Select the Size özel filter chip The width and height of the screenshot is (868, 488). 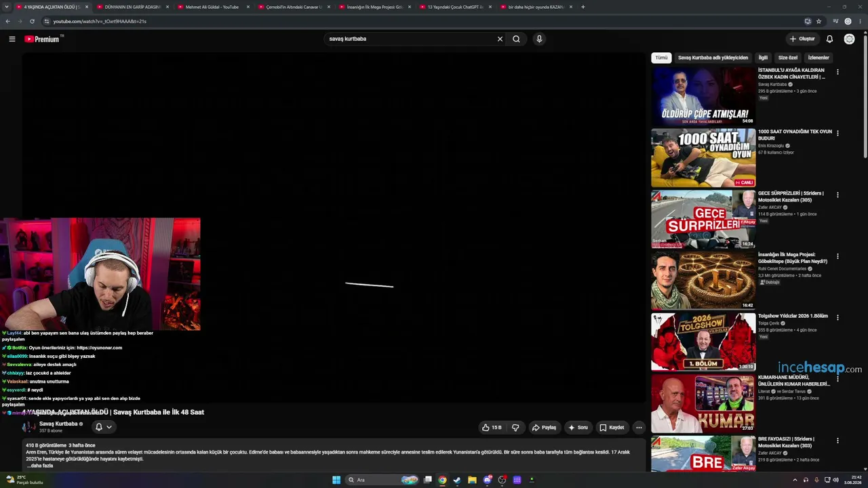(x=788, y=58)
